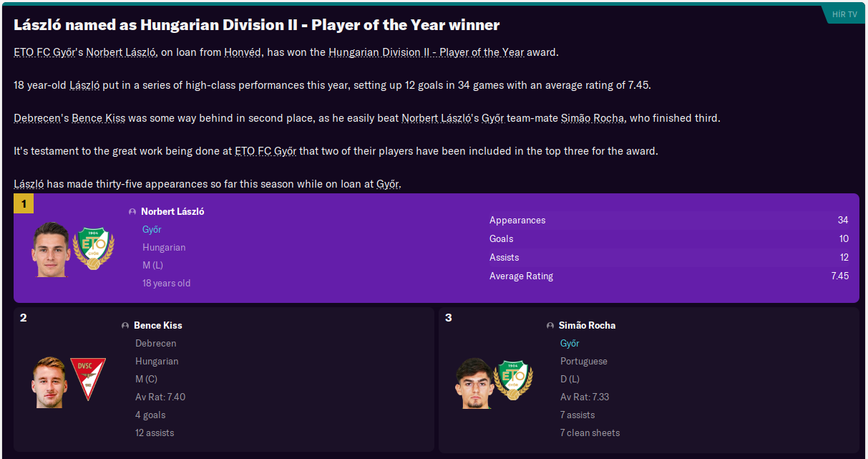Follow the Hungarian Division II - Player of the Year link
The image size is (868, 459).
[x=426, y=52]
